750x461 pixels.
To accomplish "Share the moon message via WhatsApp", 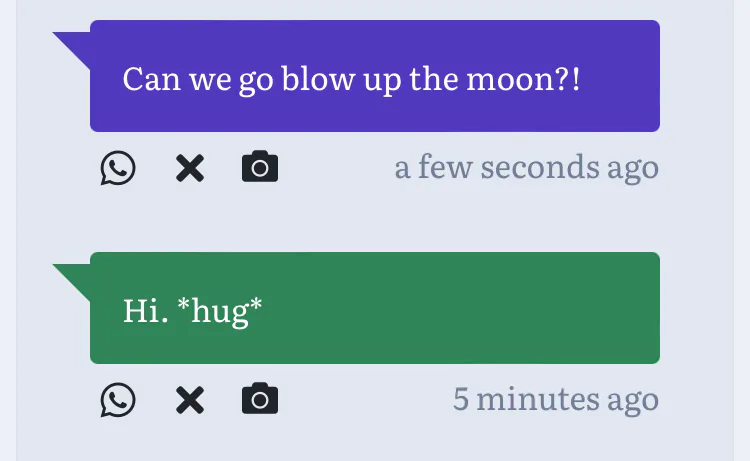I will pyautogui.click(x=118, y=168).
